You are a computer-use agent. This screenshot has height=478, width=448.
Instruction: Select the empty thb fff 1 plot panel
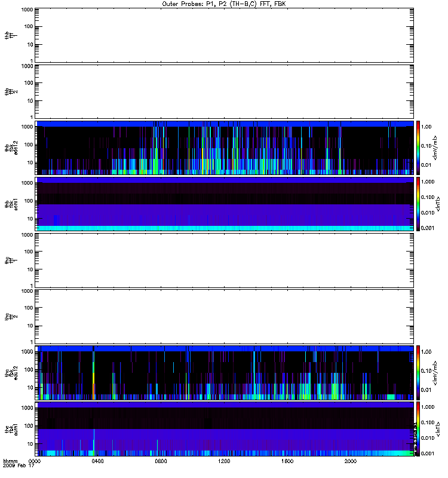[225, 35]
